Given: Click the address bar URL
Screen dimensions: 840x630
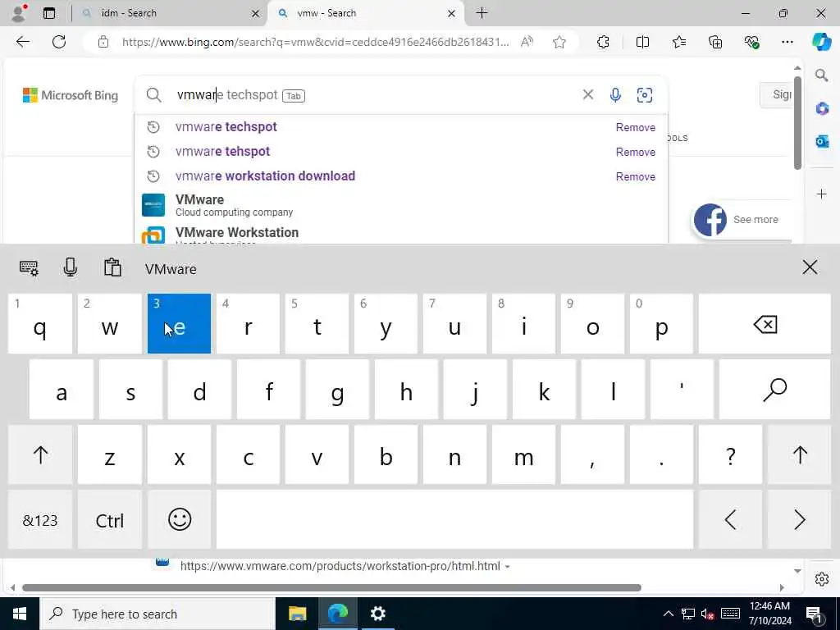Looking at the screenshot, I should [x=315, y=42].
